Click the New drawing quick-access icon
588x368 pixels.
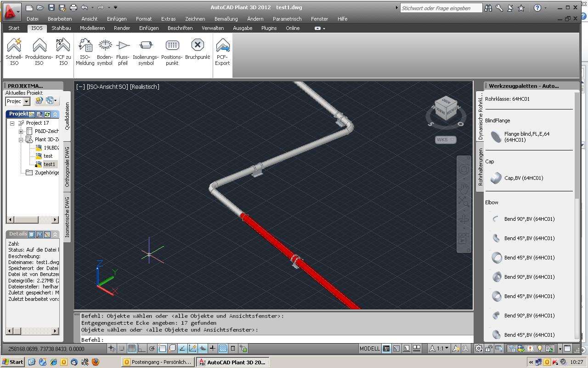click(29, 7)
